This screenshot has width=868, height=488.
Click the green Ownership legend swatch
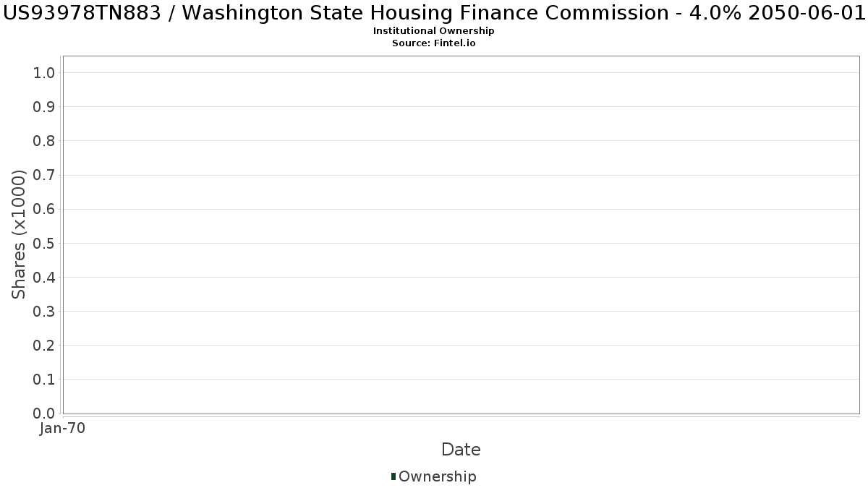point(393,476)
